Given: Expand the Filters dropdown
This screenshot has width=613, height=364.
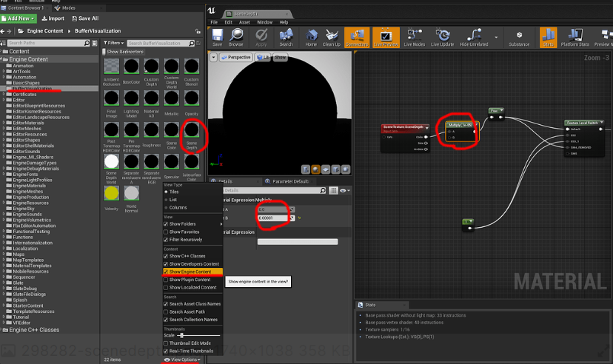Looking at the screenshot, I should click(113, 44).
